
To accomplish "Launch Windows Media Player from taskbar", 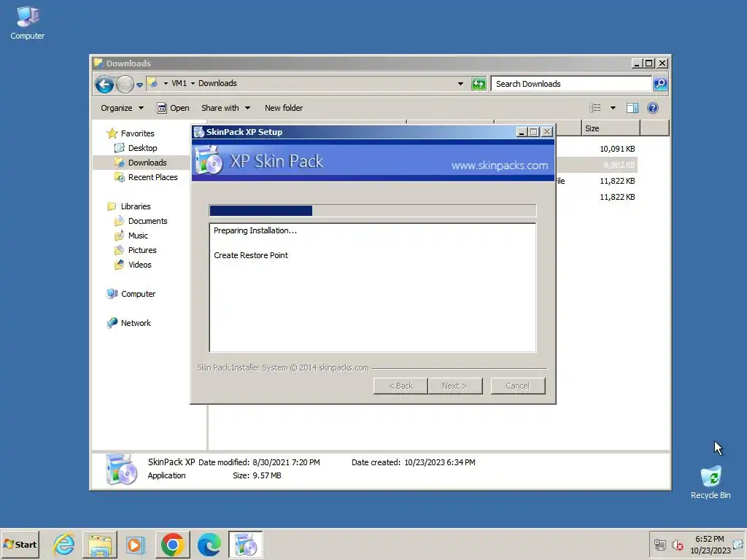I will [136, 544].
